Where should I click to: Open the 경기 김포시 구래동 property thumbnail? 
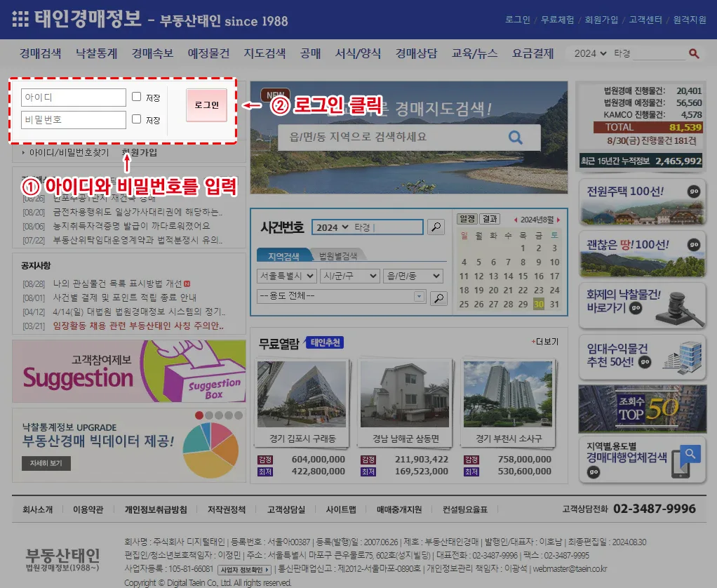[x=302, y=394]
